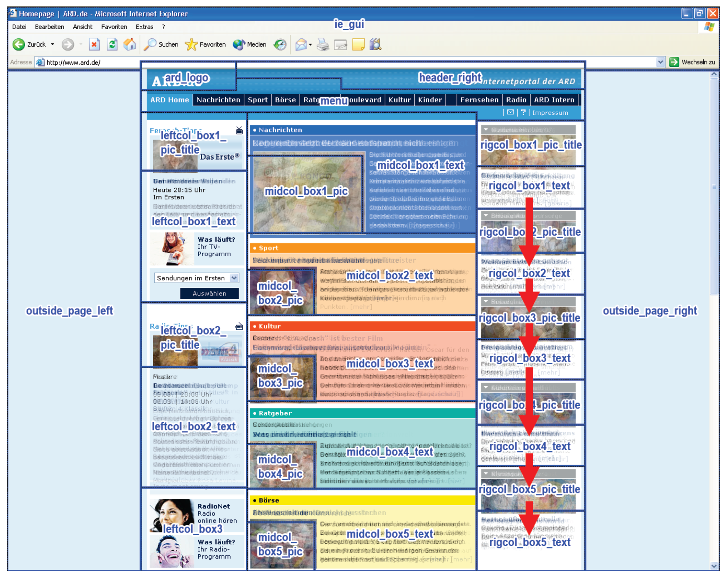Select the Nachrichten navigation tab

pyautogui.click(x=218, y=100)
